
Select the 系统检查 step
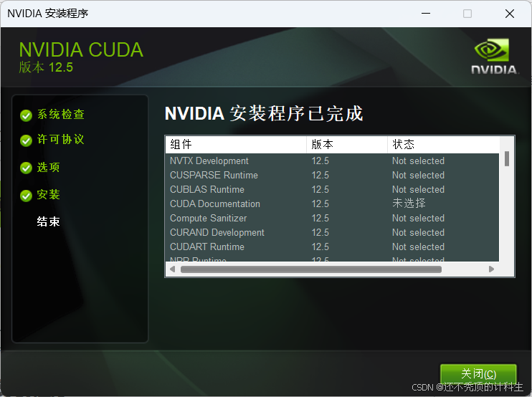[x=61, y=114]
